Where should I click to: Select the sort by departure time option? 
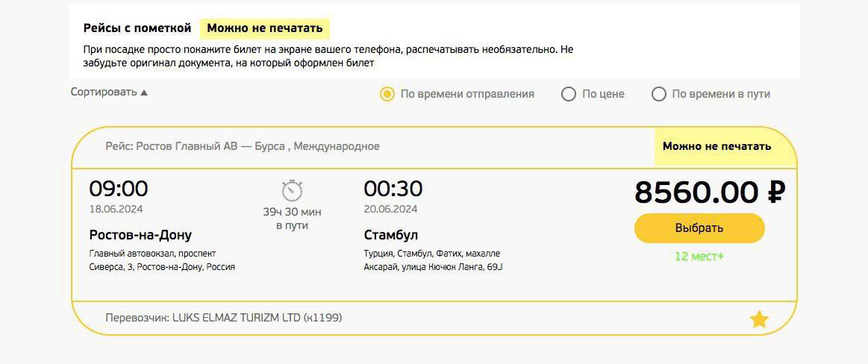coord(387,94)
